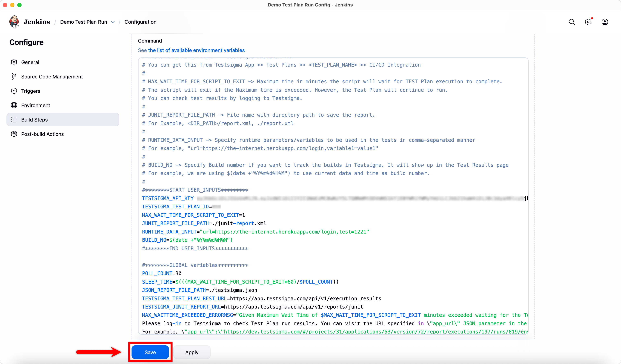Click the General gear sidebar icon
The image size is (621, 364).
(x=14, y=62)
